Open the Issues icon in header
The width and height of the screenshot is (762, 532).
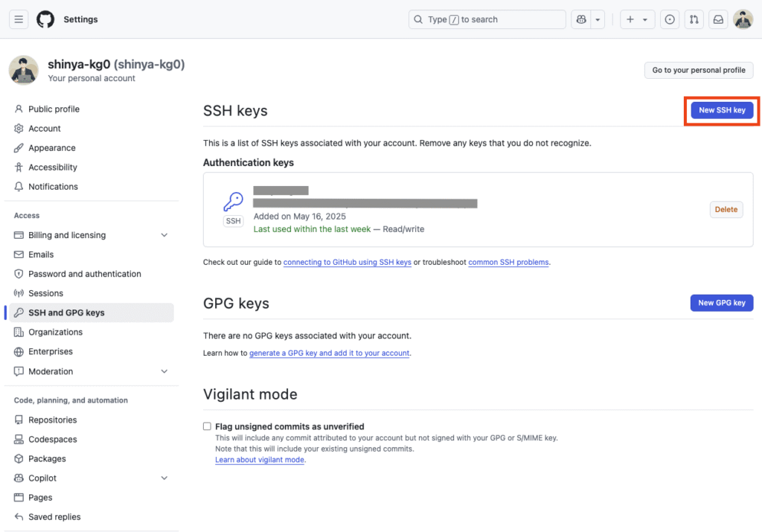tap(670, 19)
